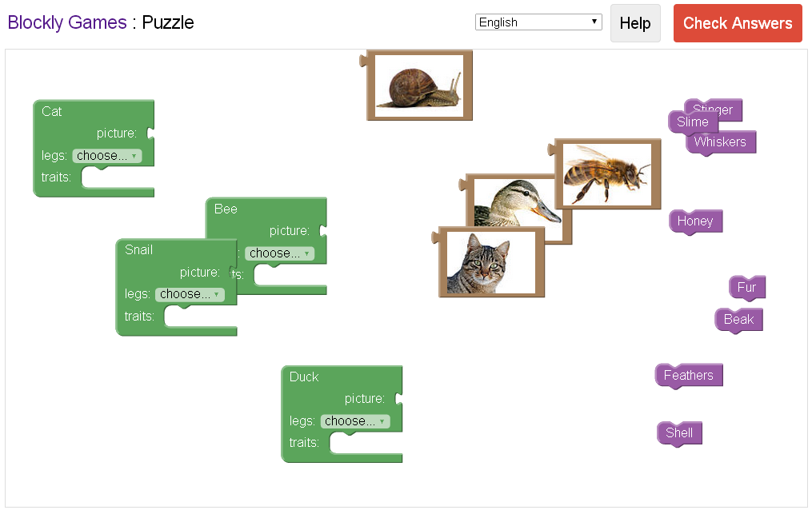Select the Fur trait block
The image size is (812, 514).
(x=746, y=288)
